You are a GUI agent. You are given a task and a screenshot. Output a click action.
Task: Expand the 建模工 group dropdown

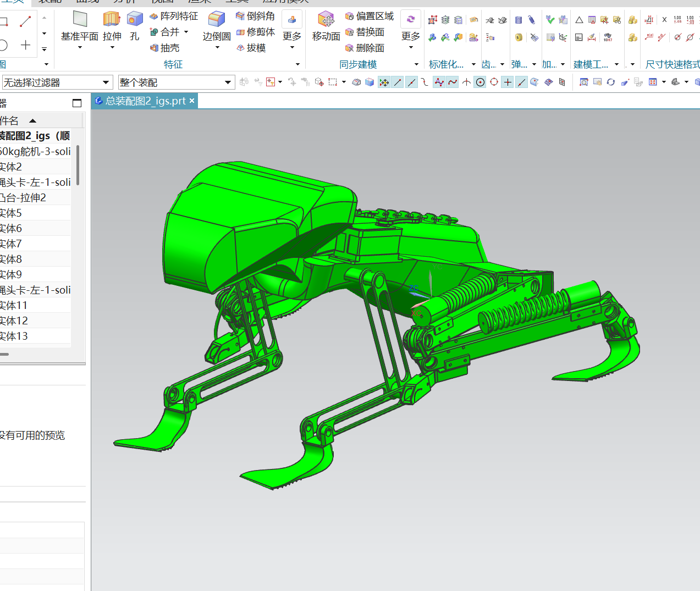617,64
